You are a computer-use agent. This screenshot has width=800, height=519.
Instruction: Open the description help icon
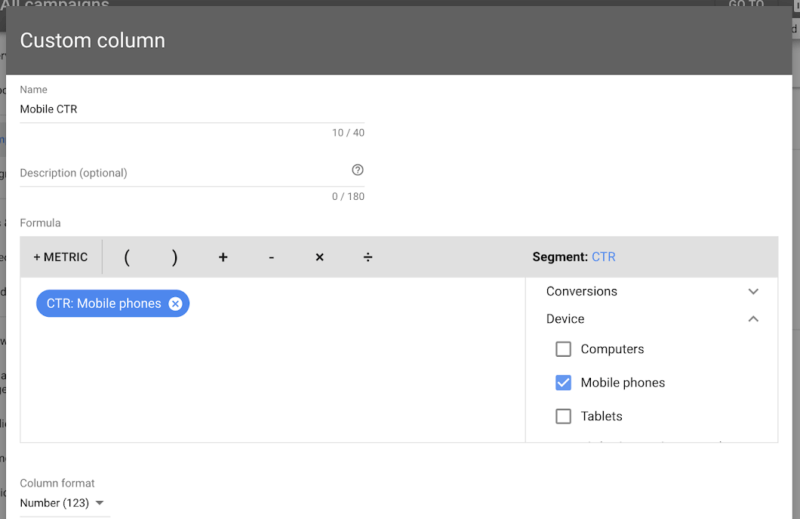point(358,170)
